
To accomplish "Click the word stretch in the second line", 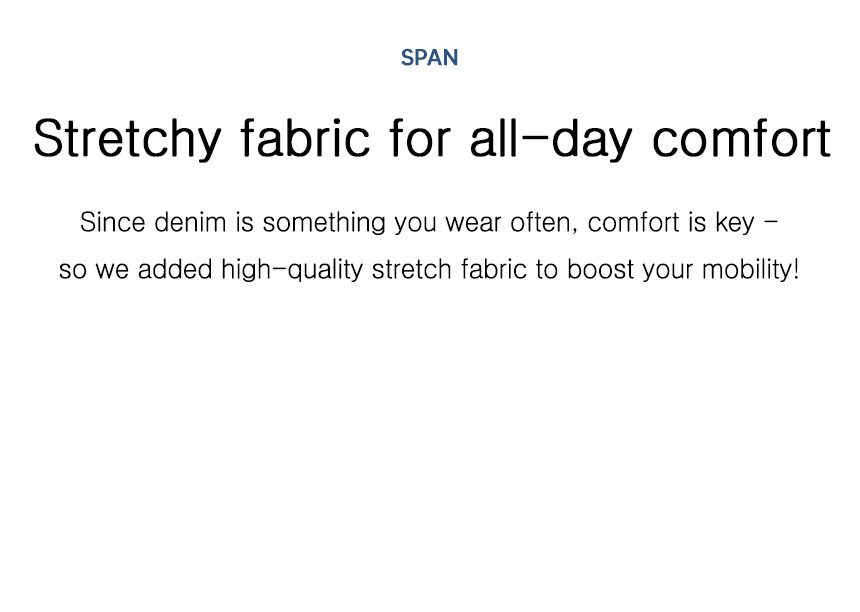I will point(411,270).
